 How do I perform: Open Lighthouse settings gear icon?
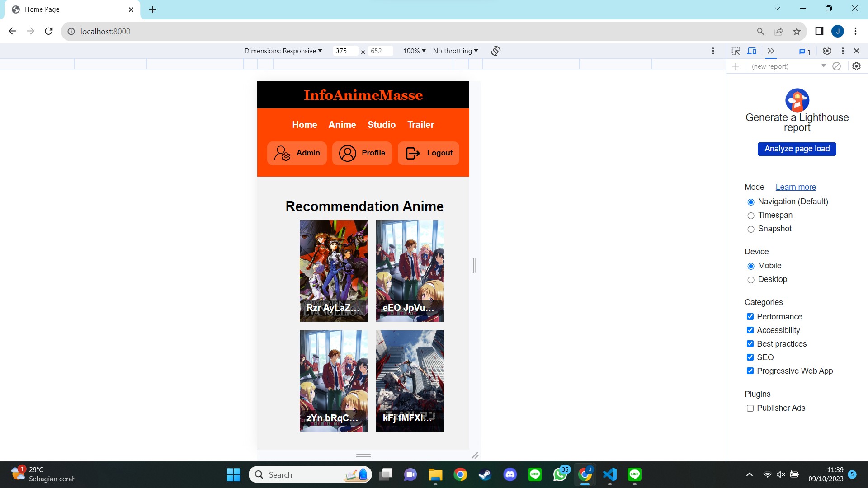pos(856,66)
